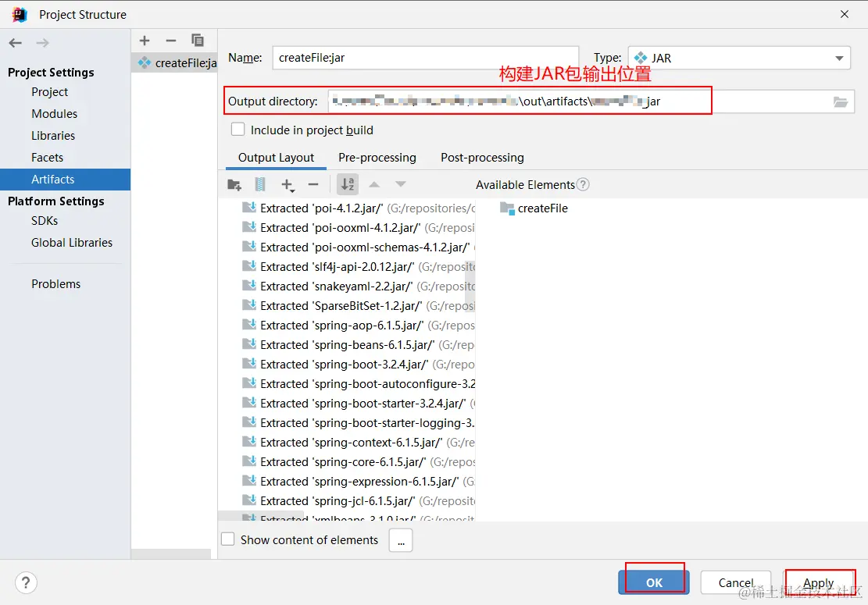Click the ellipsis button beside Show content
868x605 pixels.
click(401, 539)
